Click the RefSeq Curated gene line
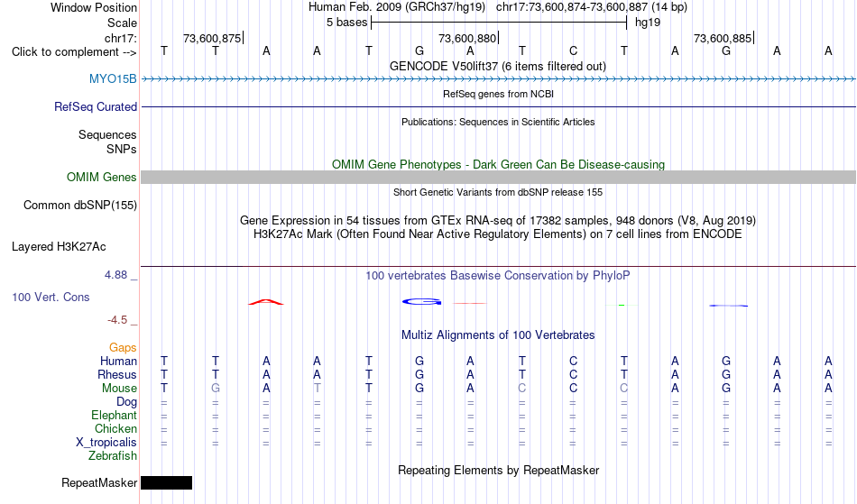857x504 pixels. (x=499, y=107)
